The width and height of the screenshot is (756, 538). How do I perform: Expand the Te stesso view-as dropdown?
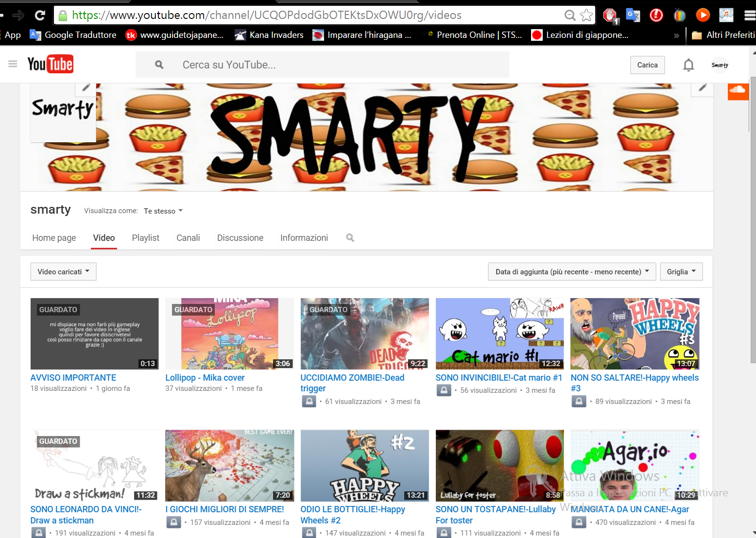pyautogui.click(x=163, y=211)
